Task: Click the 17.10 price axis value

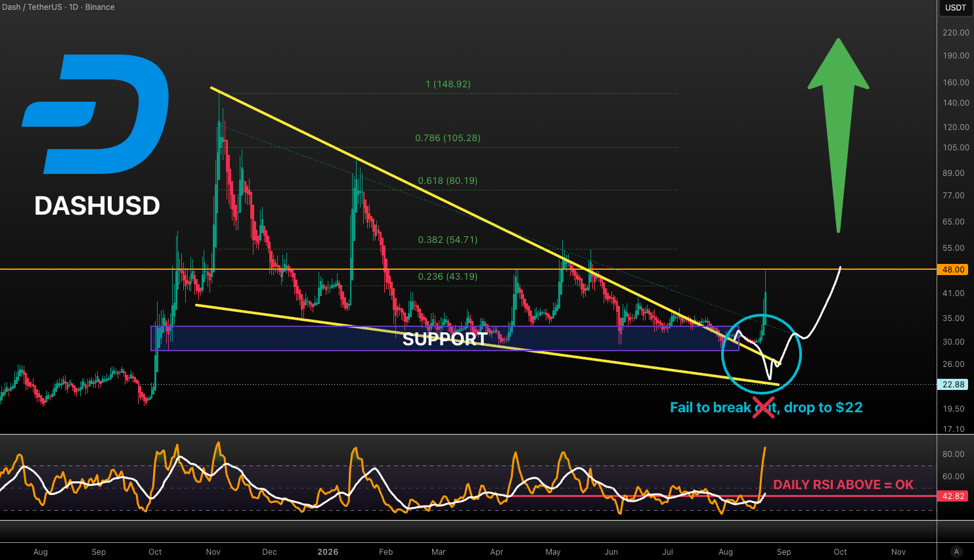Action: click(x=954, y=429)
